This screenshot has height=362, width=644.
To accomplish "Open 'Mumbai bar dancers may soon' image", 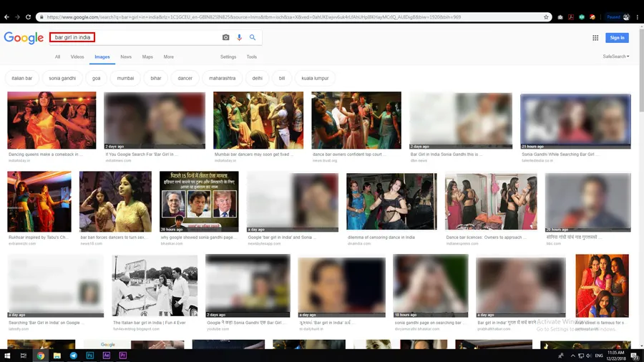I will (258, 120).
